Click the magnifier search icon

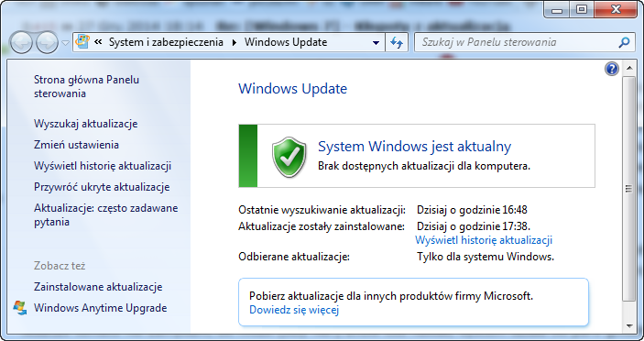[624, 42]
